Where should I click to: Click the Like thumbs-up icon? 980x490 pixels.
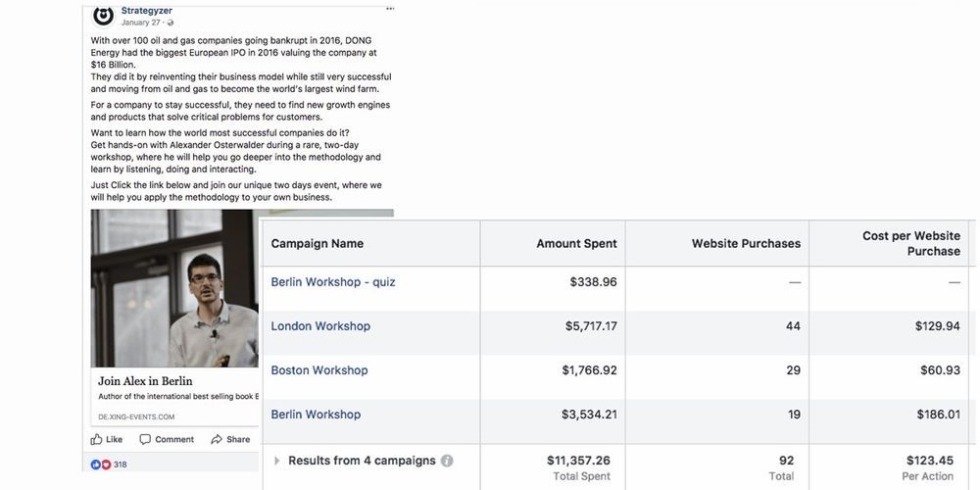(x=96, y=439)
